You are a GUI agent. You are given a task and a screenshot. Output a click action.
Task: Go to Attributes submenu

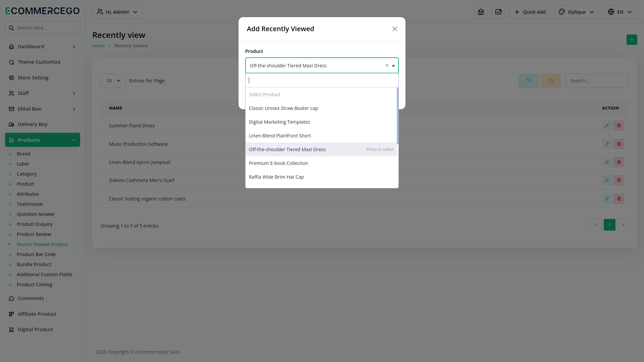coord(28,194)
